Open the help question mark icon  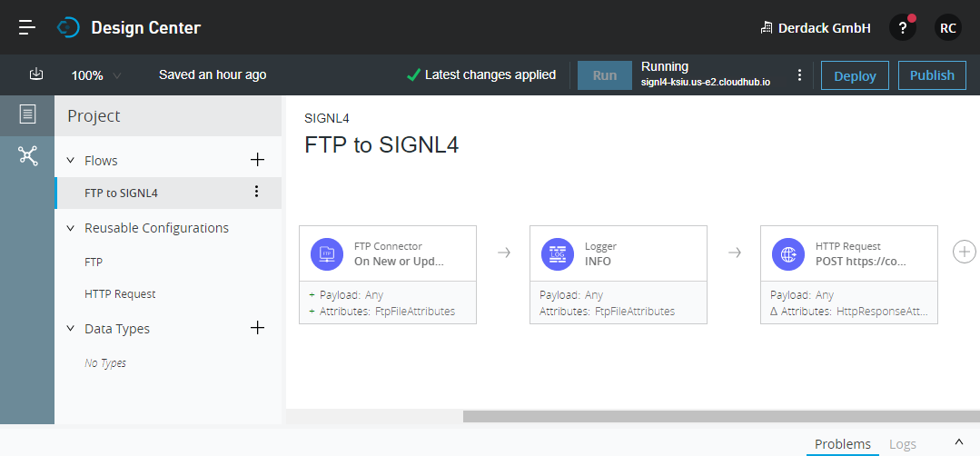coord(902,28)
